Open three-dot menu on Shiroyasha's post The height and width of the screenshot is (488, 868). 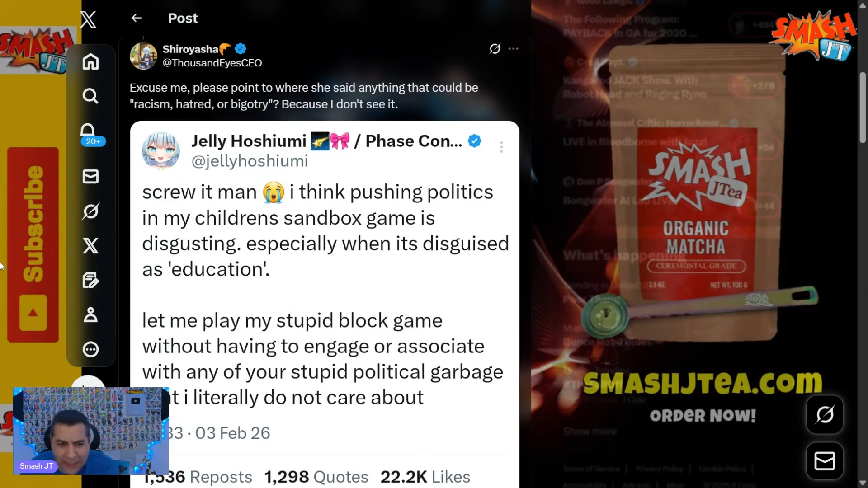[x=513, y=48]
